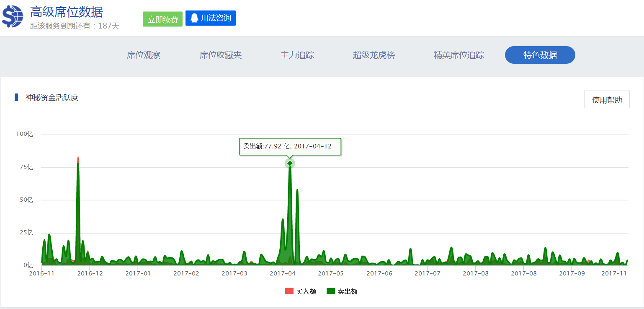Click the 高级席位数据 page title
This screenshot has width=644, height=309.
pos(67,12)
